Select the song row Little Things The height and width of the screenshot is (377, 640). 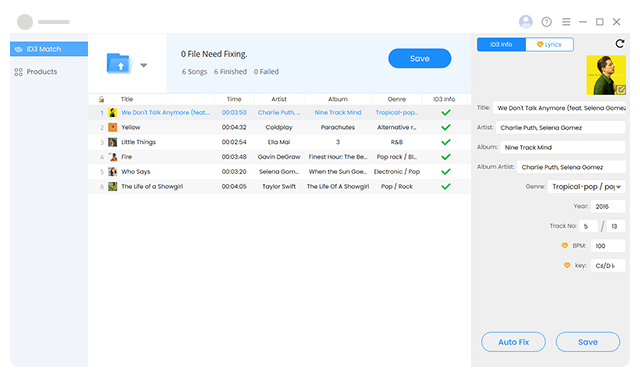[279, 142]
